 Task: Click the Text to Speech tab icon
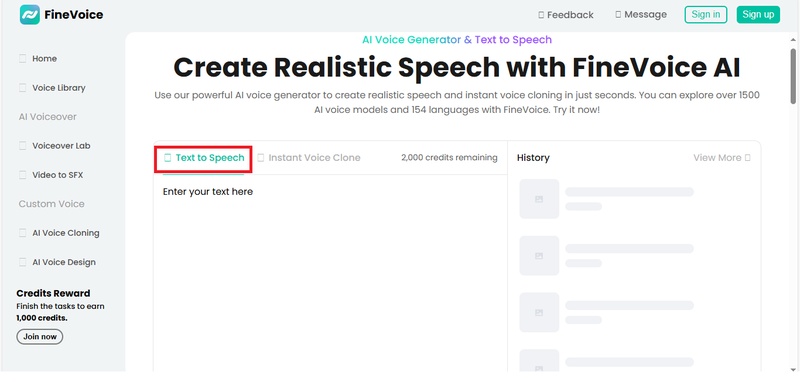[x=167, y=158]
